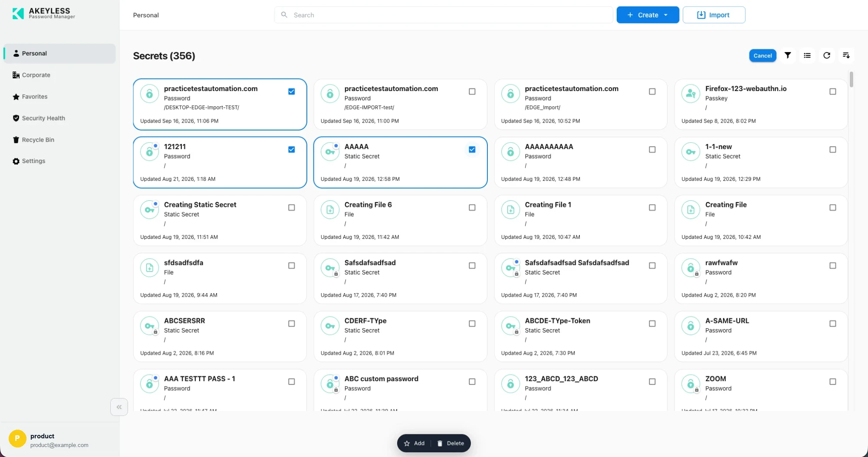Uncheck the 121211 secret checkbox
Screen dimensions: 868x457
point(292,150)
